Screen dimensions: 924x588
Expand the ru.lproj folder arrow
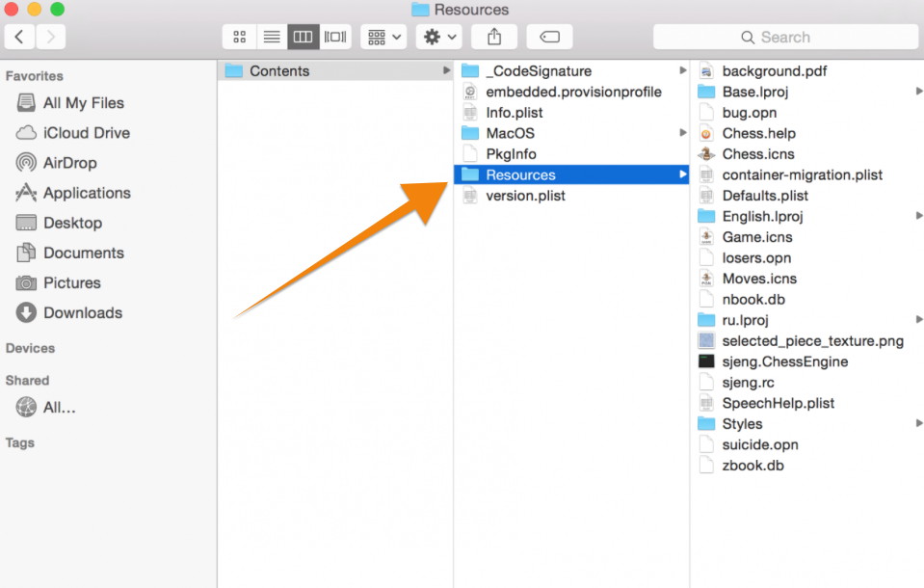tap(918, 320)
